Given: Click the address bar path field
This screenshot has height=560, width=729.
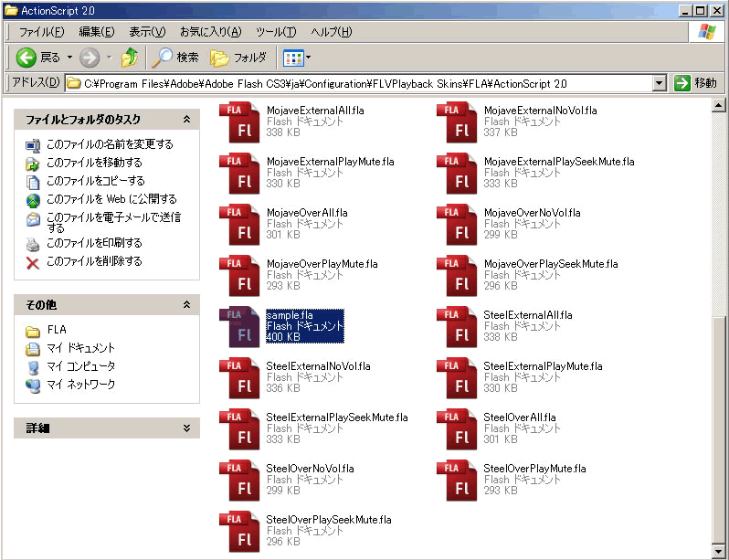Looking at the screenshot, I should pyautogui.click(x=358, y=84).
